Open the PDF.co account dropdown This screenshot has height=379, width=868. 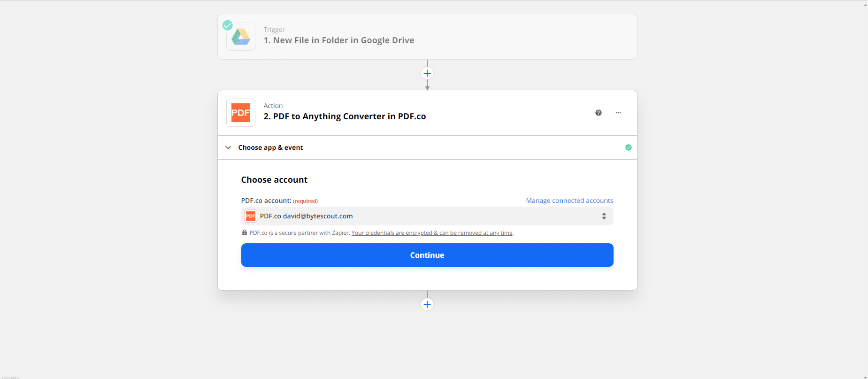[427, 216]
